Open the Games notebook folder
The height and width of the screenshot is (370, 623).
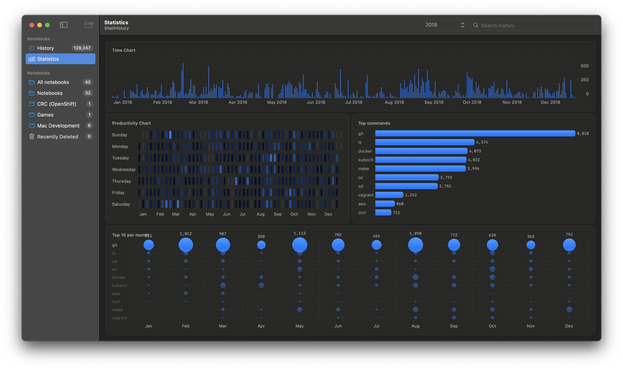60,115
